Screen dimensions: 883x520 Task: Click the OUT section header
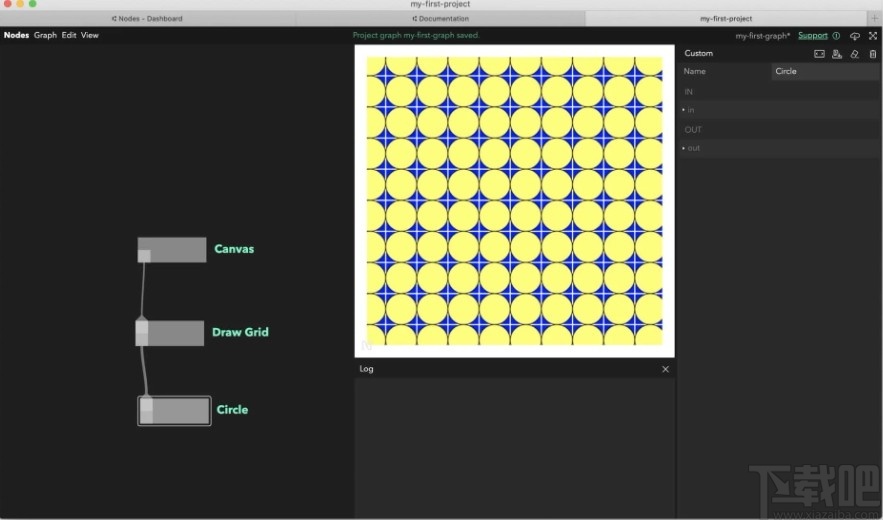pyautogui.click(x=693, y=130)
